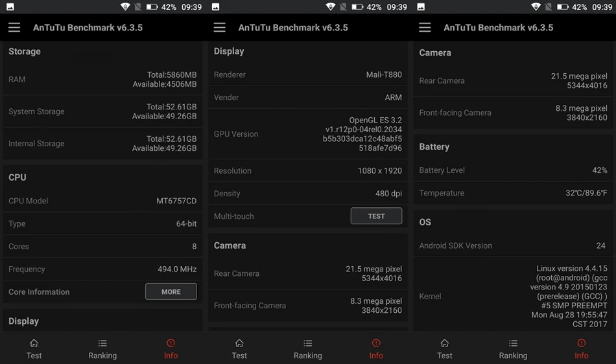Select the CPU Model MT6757CD row
Screen dimensions: 616x364
pos(102,201)
